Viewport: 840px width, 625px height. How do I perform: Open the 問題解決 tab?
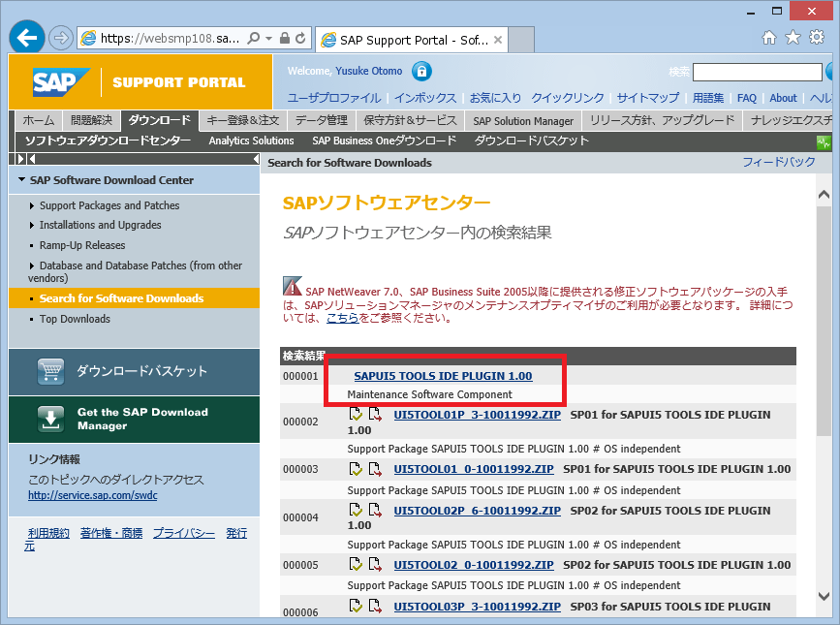coord(92,120)
